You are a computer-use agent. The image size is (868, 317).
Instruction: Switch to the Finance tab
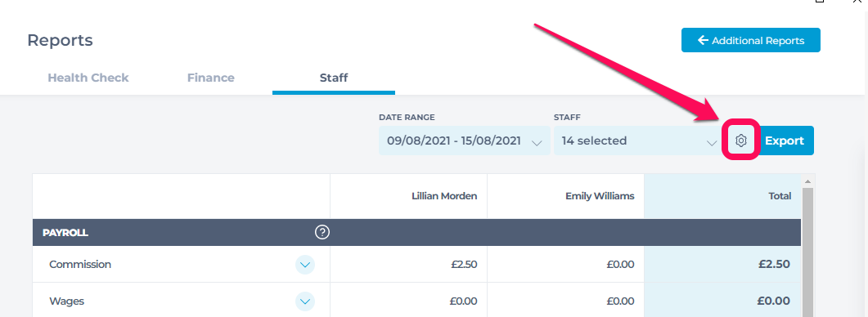tap(211, 78)
